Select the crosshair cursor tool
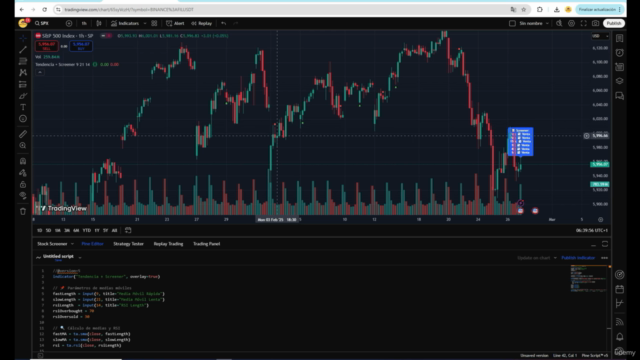 click(23, 38)
